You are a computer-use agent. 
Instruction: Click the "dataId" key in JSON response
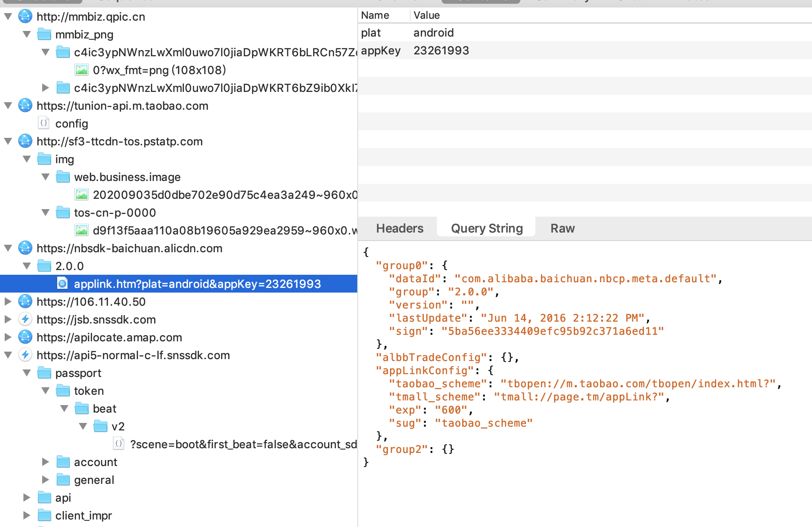(415, 279)
